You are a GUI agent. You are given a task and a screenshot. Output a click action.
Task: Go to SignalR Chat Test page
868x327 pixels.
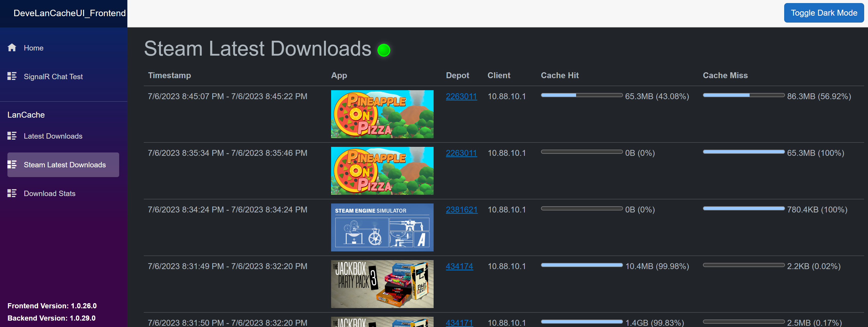[53, 77]
